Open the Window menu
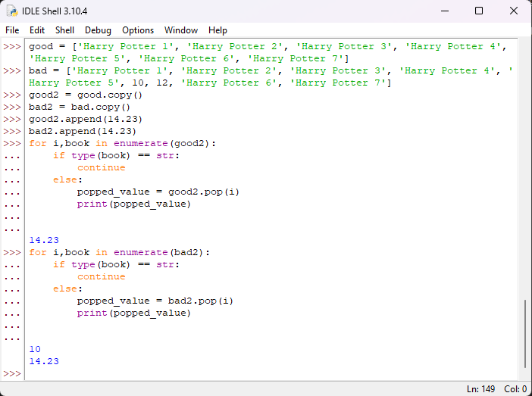This screenshot has height=396, width=532. [181, 30]
